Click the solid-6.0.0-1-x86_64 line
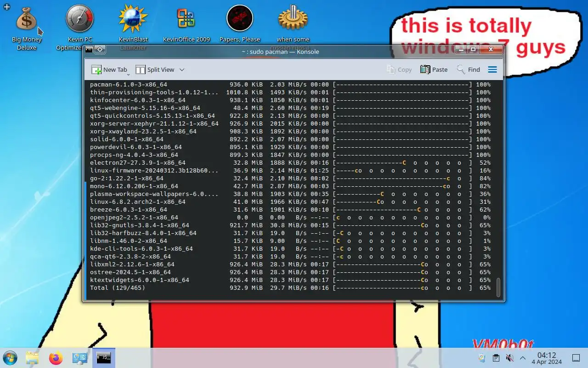588x368 pixels. click(290, 139)
